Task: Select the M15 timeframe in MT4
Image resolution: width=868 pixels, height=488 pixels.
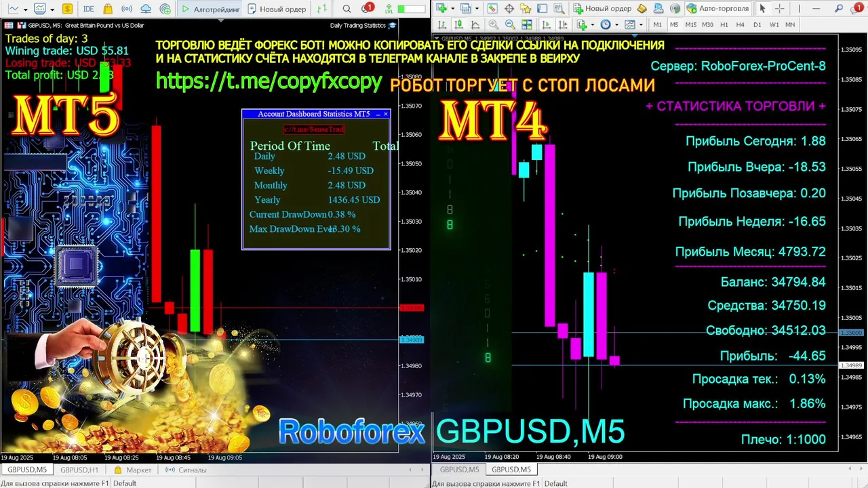Action: (x=690, y=24)
